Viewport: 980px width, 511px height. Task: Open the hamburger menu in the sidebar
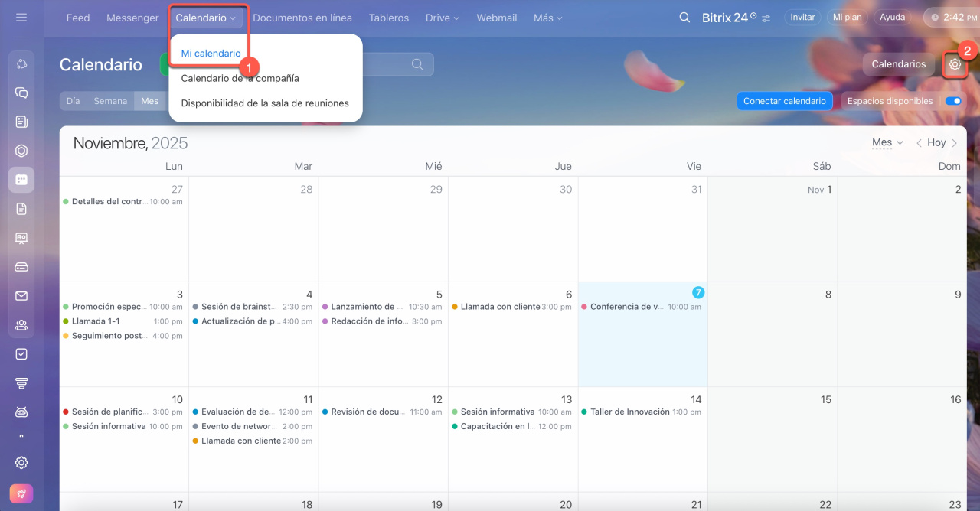[x=21, y=17]
